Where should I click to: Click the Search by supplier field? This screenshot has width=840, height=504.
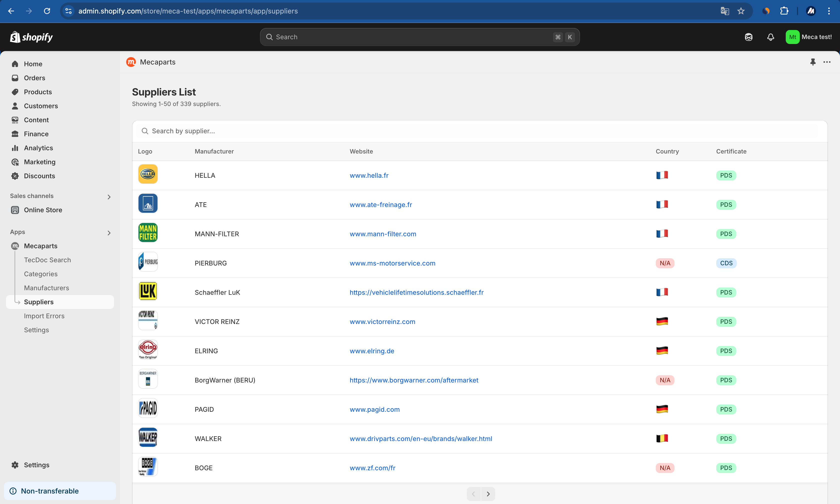[479, 131]
